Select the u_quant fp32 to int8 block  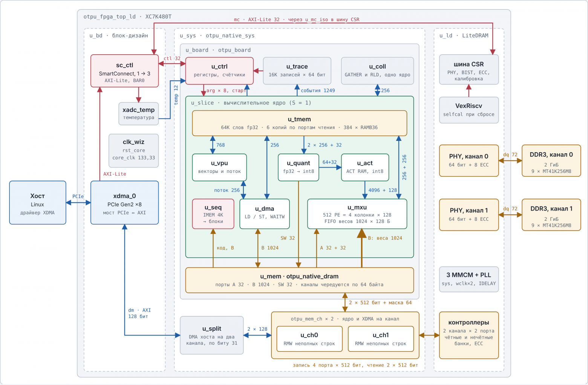pyautogui.click(x=299, y=167)
